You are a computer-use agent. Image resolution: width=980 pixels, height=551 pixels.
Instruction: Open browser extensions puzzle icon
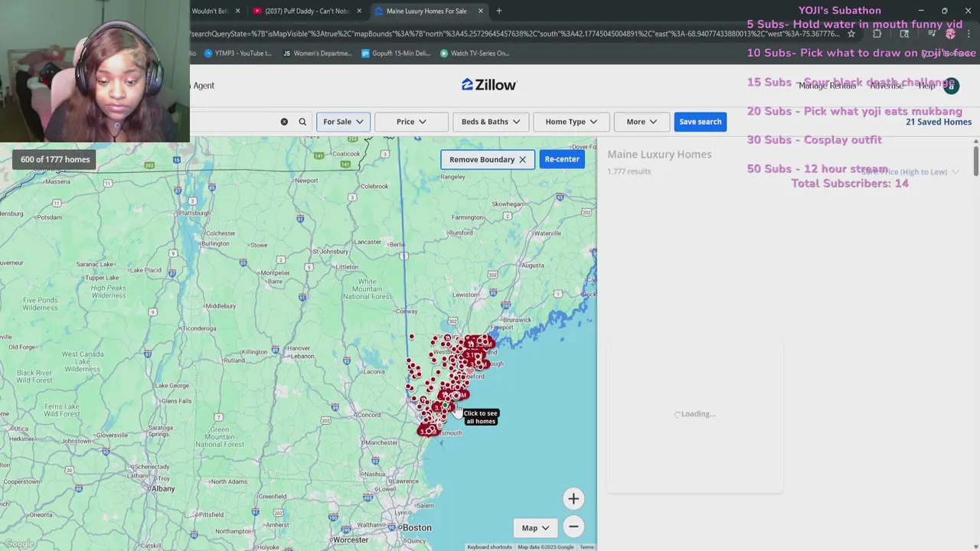pyautogui.click(x=877, y=34)
